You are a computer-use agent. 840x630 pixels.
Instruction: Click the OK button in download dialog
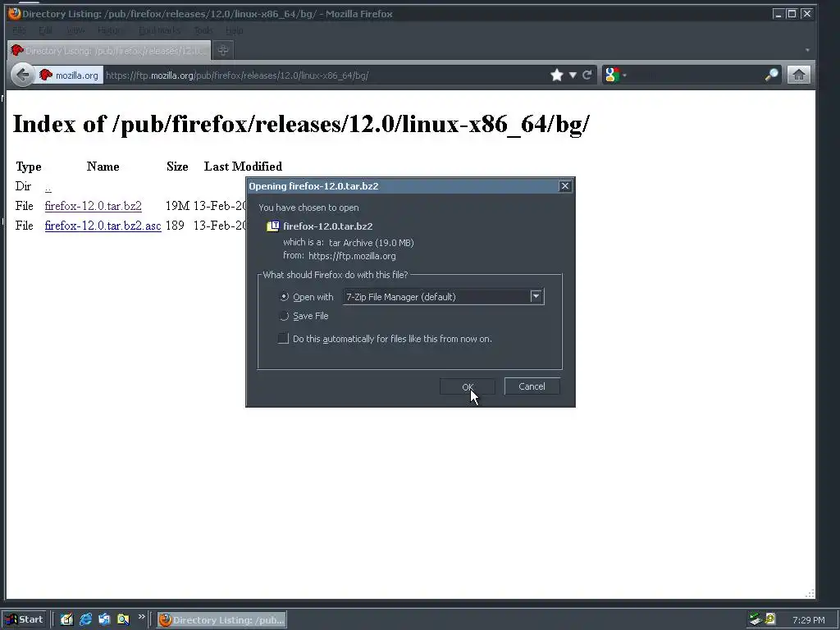(x=467, y=386)
